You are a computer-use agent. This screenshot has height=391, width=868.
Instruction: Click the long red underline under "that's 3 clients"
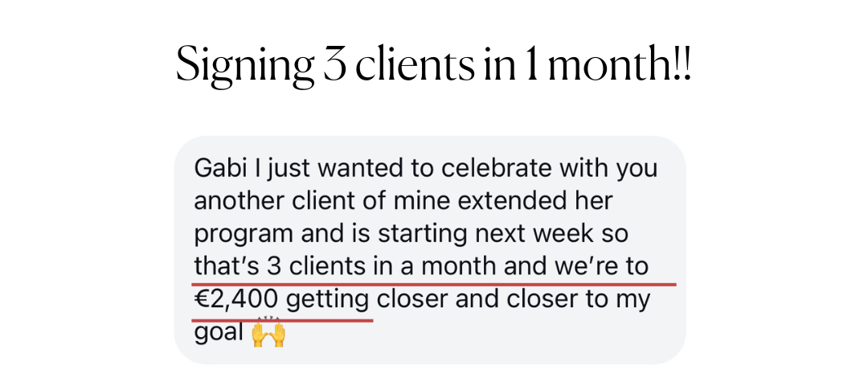point(434,284)
